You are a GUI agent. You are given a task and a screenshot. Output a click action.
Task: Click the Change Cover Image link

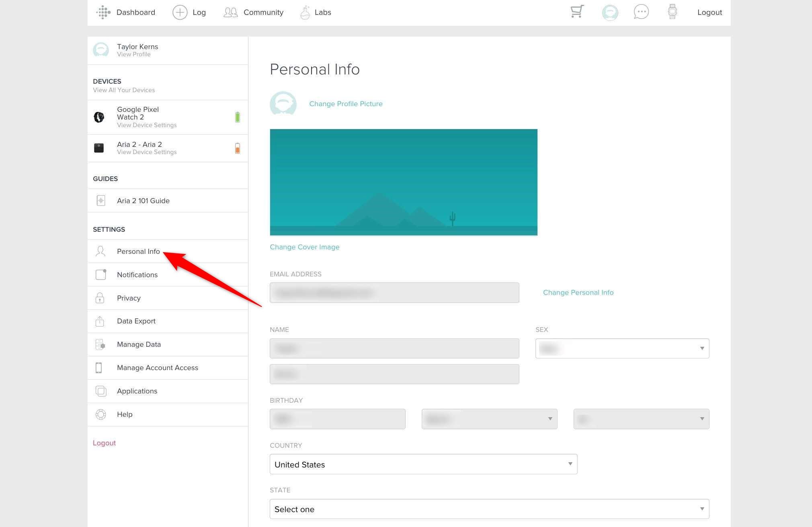303,247
